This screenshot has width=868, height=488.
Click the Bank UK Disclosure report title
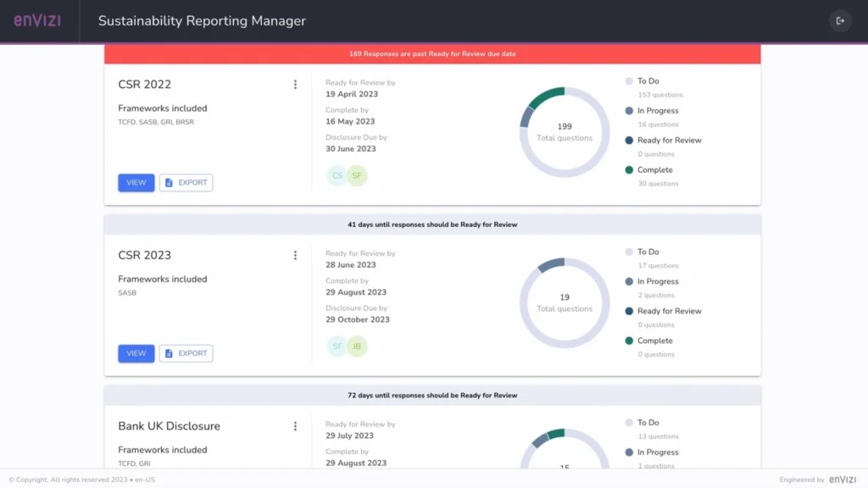point(169,426)
